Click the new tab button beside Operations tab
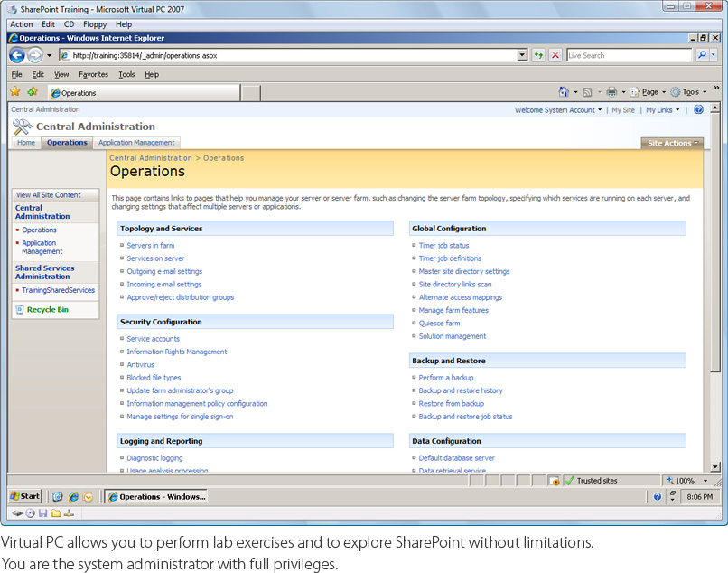 pyautogui.click(x=251, y=92)
